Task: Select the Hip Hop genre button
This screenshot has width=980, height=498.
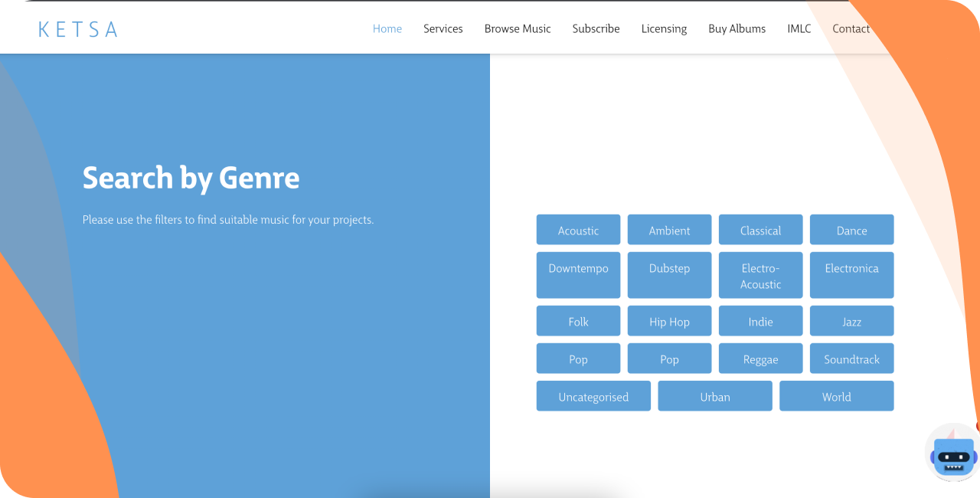Action: click(x=669, y=321)
